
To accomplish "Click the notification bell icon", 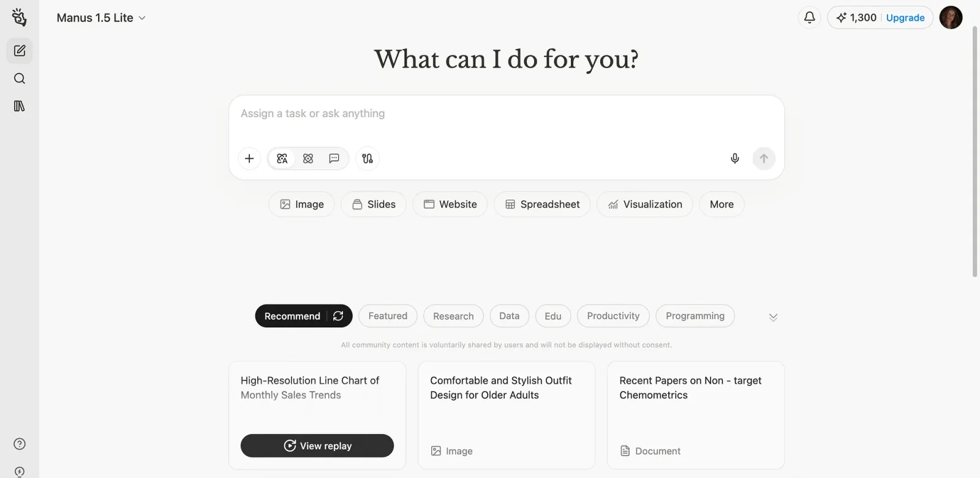I will [x=809, y=17].
